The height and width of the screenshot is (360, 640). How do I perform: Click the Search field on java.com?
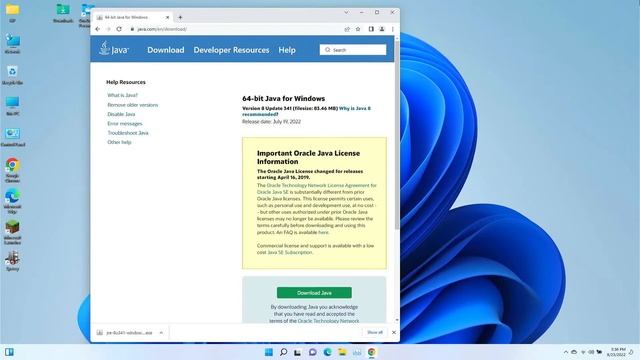click(x=353, y=50)
